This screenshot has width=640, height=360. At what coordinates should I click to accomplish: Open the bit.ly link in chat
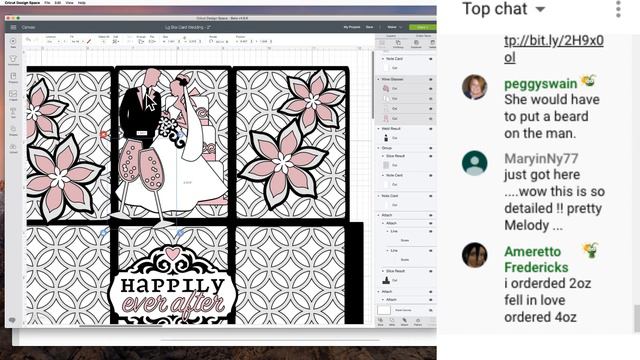tap(553, 49)
